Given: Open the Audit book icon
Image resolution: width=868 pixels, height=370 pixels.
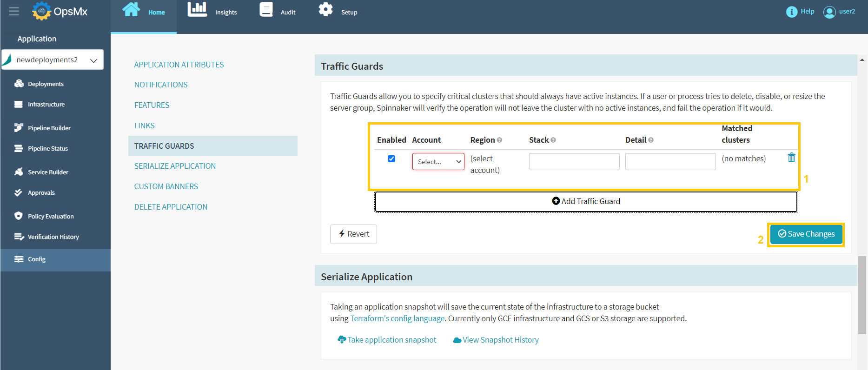Looking at the screenshot, I should (x=266, y=10).
